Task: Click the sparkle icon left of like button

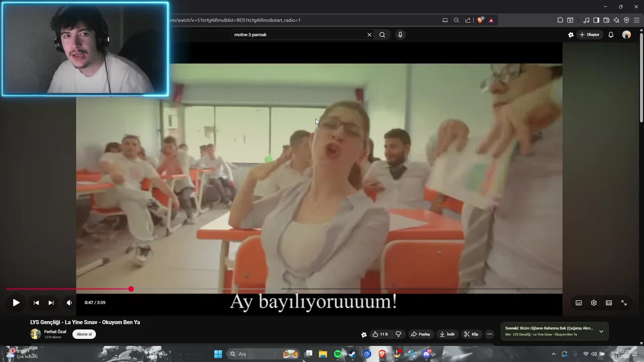Action: coord(364,334)
